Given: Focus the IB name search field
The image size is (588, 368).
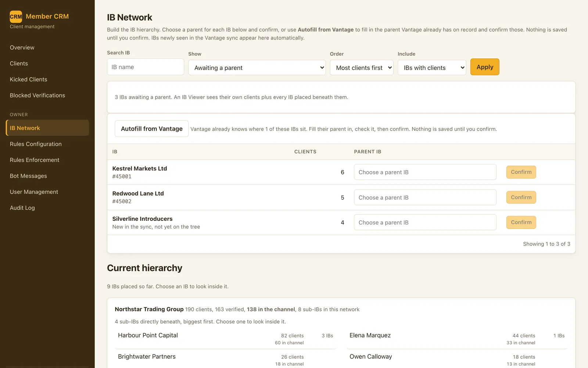Looking at the screenshot, I should (x=146, y=67).
